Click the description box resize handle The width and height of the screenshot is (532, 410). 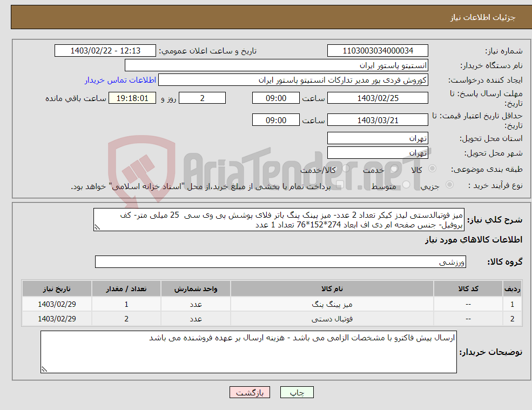coord(97,228)
